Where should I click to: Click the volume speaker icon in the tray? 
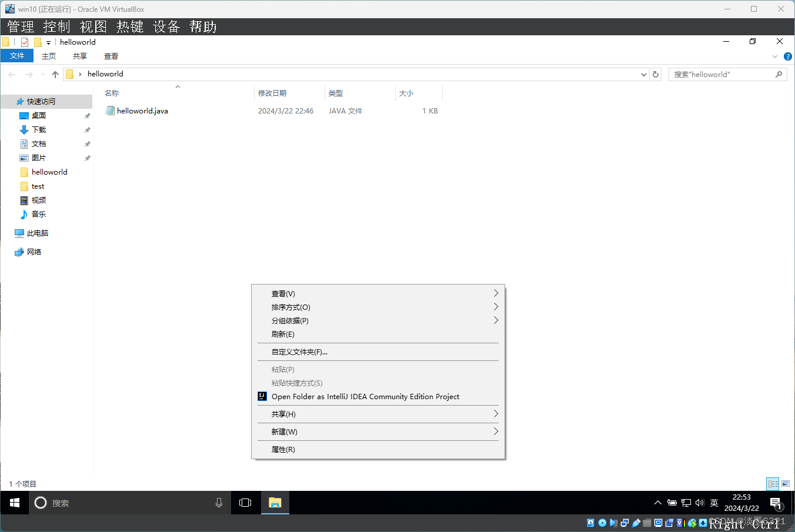[x=700, y=503]
